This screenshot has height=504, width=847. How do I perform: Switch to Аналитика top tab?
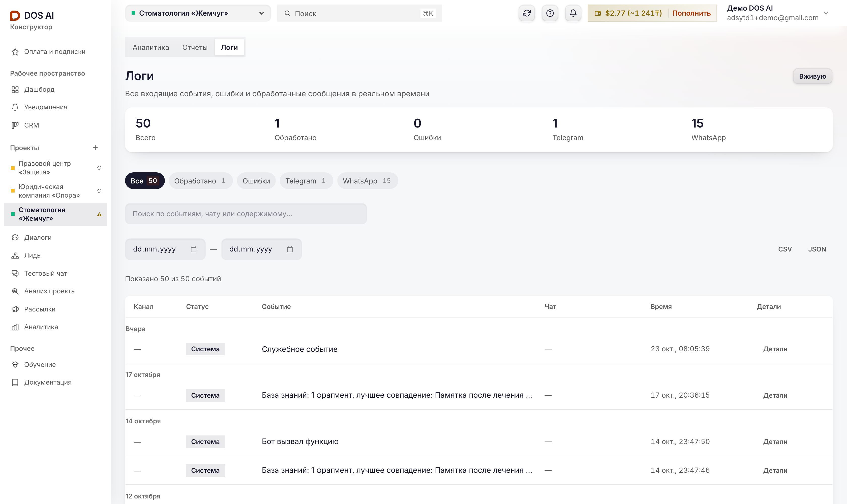click(150, 48)
